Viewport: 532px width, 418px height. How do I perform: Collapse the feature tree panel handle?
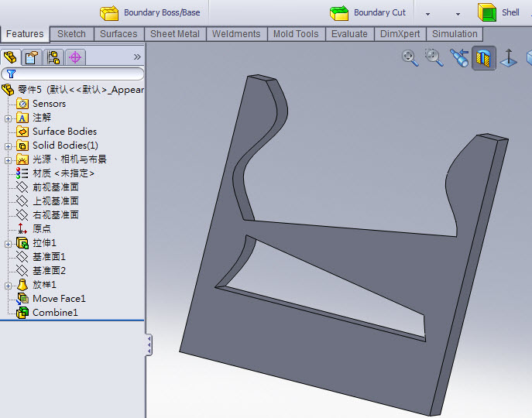pyautogui.click(x=149, y=344)
